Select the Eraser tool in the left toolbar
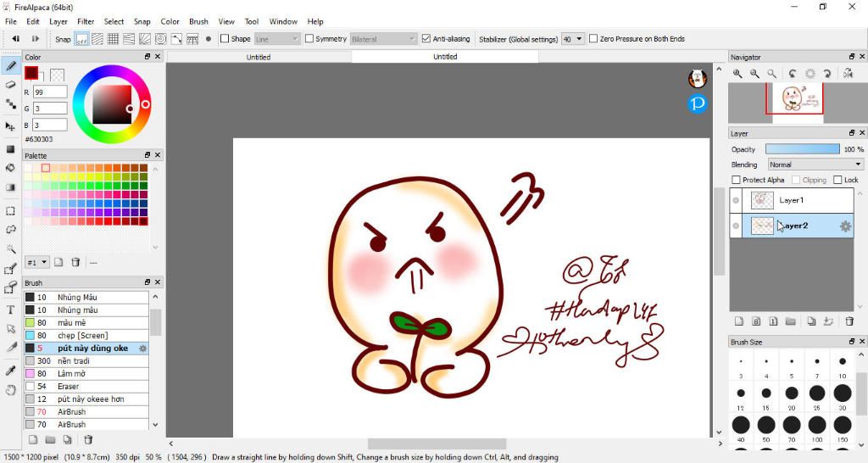 [10, 85]
